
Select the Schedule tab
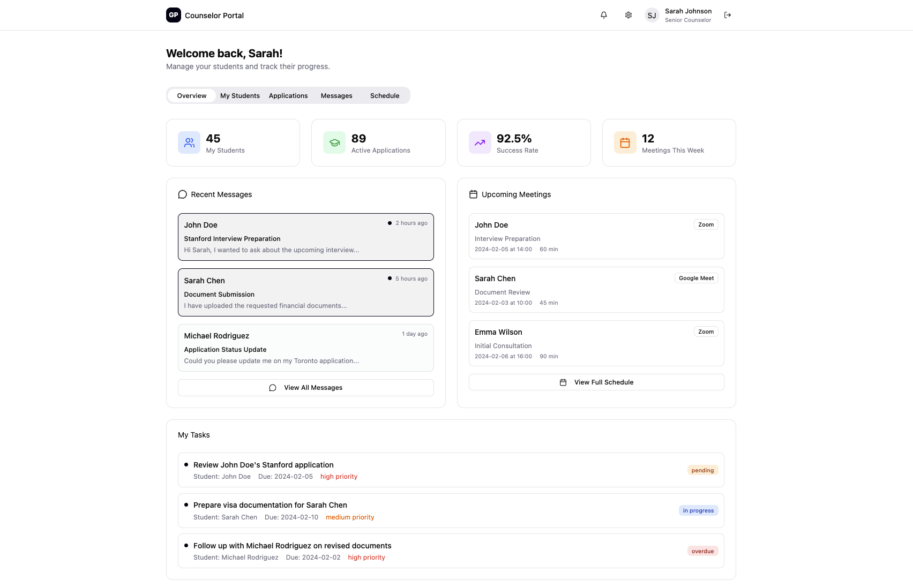385,96
